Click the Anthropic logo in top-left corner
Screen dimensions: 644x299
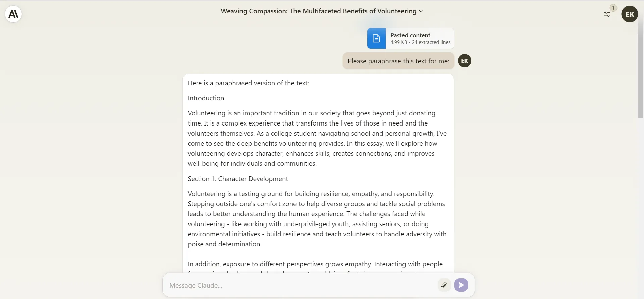coord(13,14)
